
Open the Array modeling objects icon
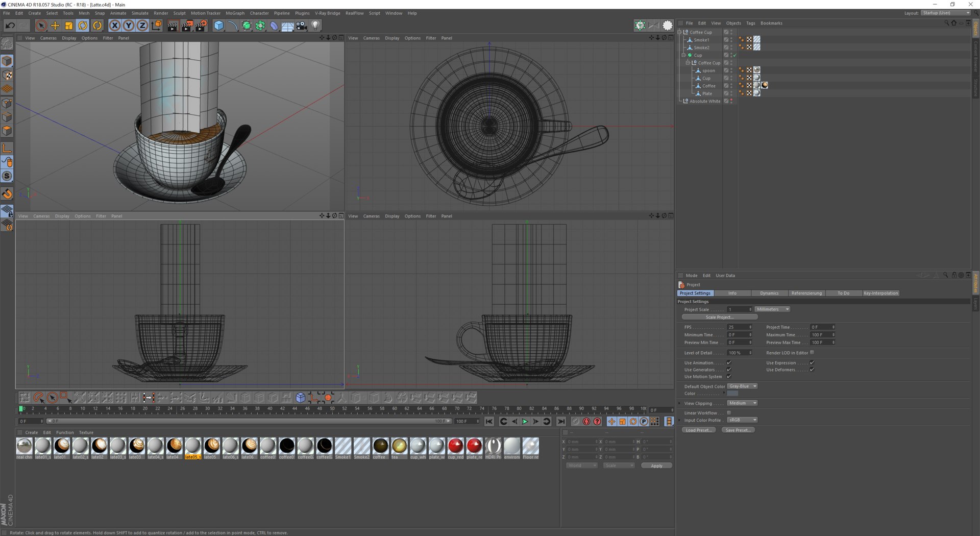[x=260, y=26]
